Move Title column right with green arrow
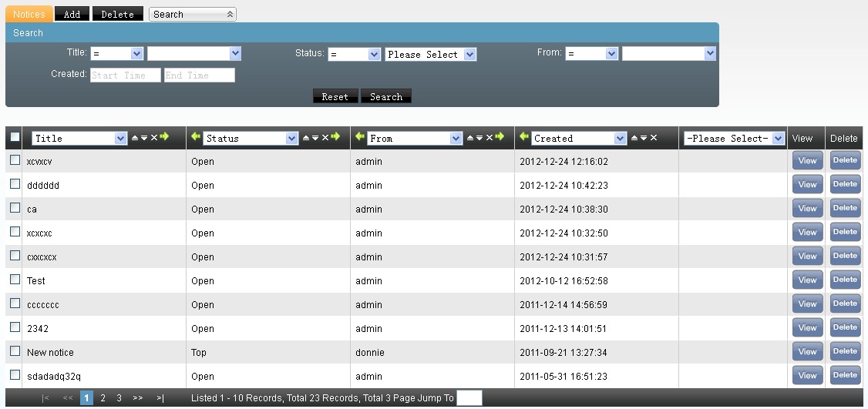Image resolution: width=868 pixels, height=409 pixels. click(163, 137)
